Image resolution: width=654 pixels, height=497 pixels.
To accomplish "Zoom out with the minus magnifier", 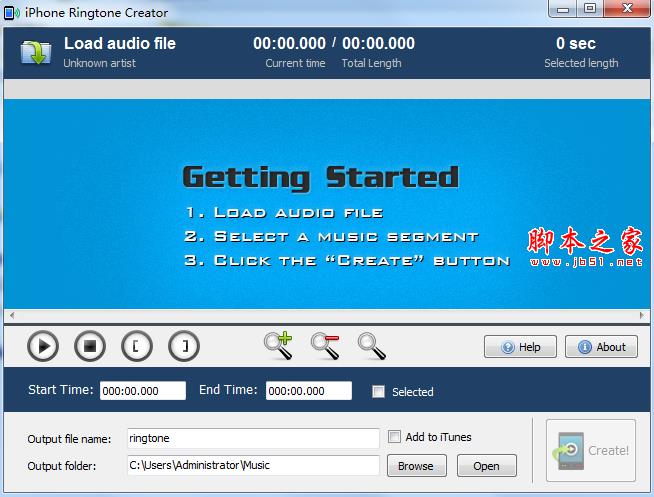I will coord(325,346).
